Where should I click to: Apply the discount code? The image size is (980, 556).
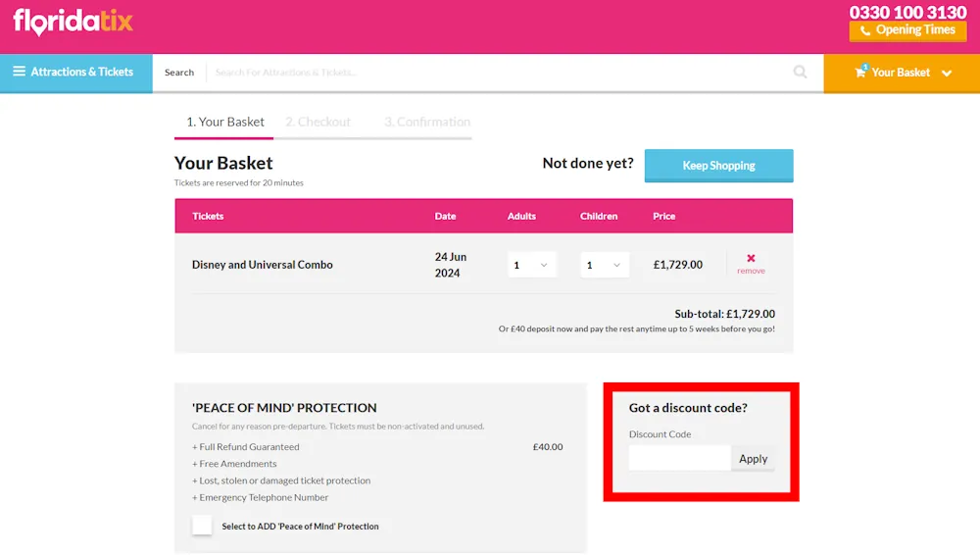point(753,459)
